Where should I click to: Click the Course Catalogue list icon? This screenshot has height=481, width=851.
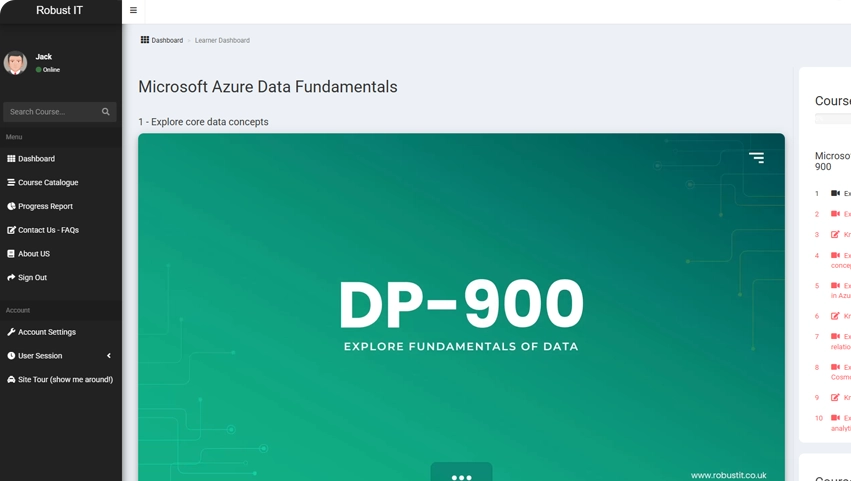point(11,182)
